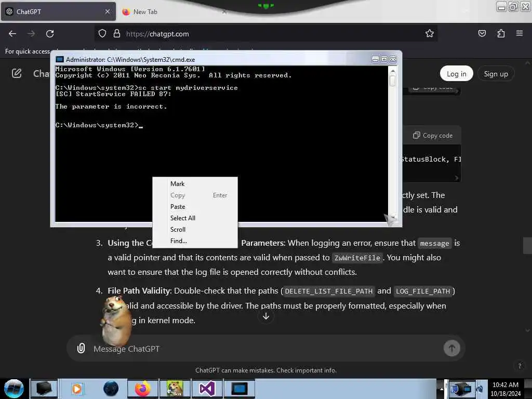Image resolution: width=532 pixels, height=399 pixels.
Task: Click the taskbar clock showing 10:42 AM
Action: click(x=506, y=389)
